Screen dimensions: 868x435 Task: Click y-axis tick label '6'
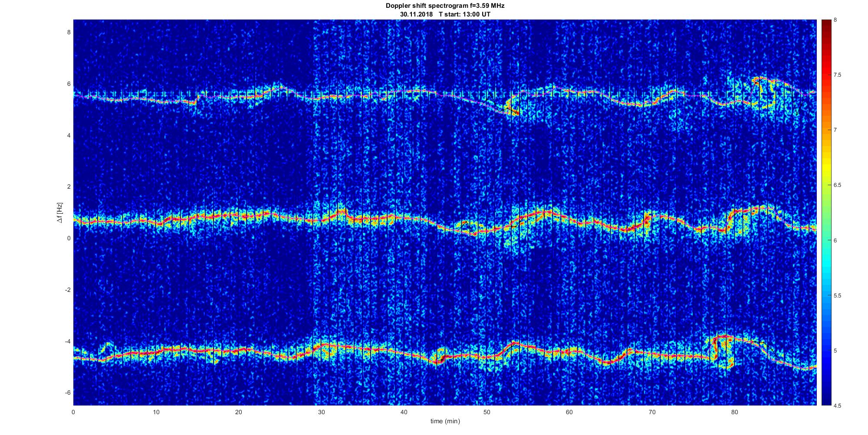pyautogui.click(x=68, y=84)
